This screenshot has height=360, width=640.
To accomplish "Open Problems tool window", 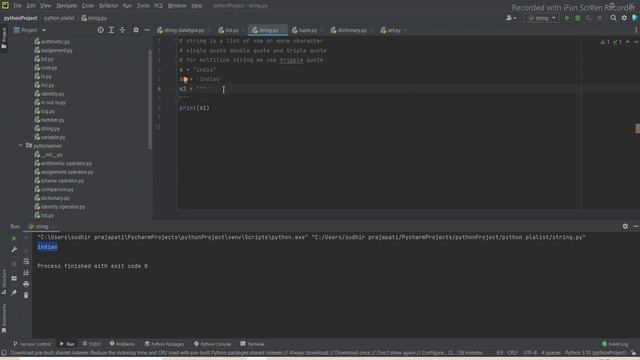I will tap(122, 344).
